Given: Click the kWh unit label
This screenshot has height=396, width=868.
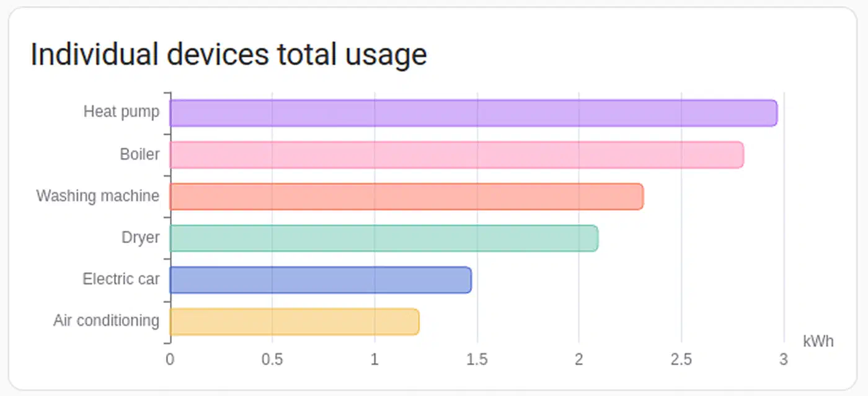Looking at the screenshot, I should tap(818, 341).
